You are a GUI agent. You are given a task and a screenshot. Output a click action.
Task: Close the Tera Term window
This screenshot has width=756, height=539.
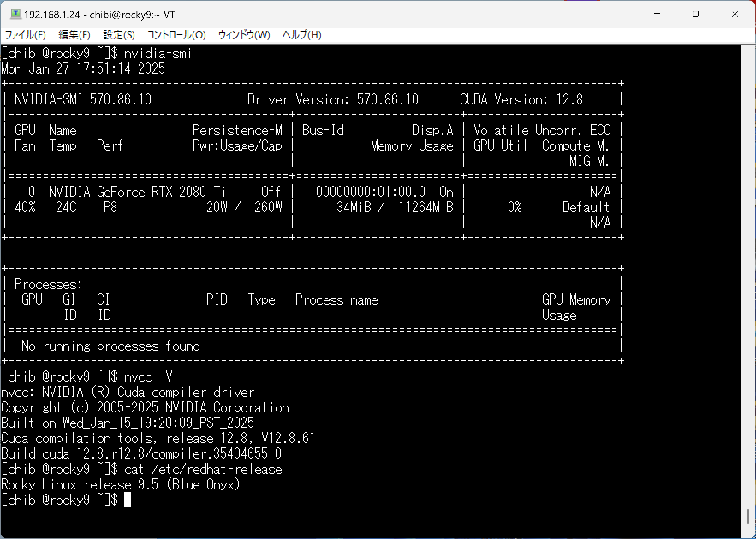click(x=735, y=14)
